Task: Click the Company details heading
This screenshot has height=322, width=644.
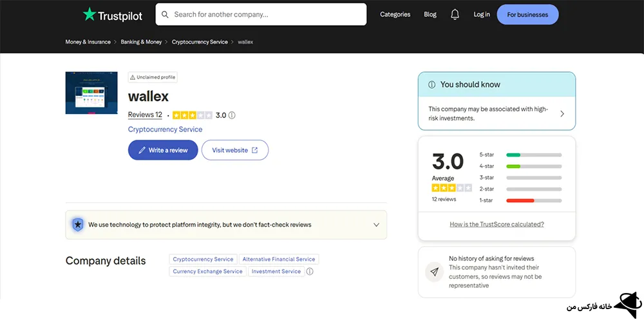Action: [x=106, y=261]
